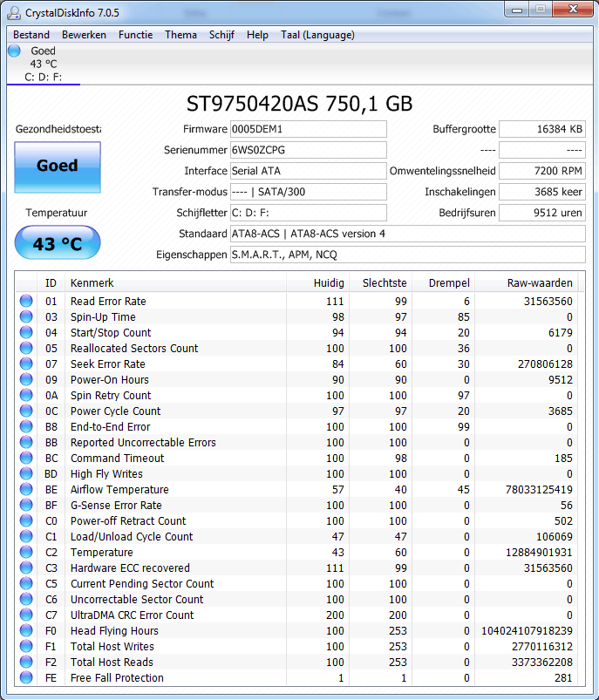This screenshot has height=700, width=599.
Task: Click the 43 °C temperature button
Action: (58, 243)
